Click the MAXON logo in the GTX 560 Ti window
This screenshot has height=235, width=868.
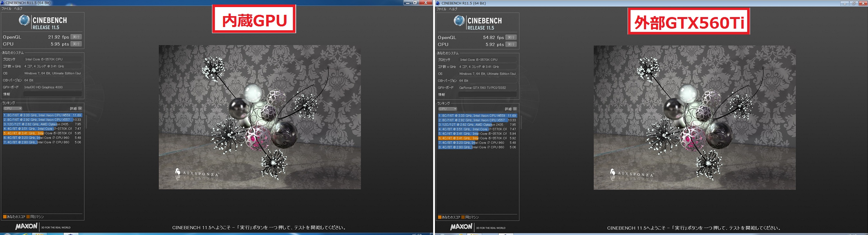[x=461, y=227]
